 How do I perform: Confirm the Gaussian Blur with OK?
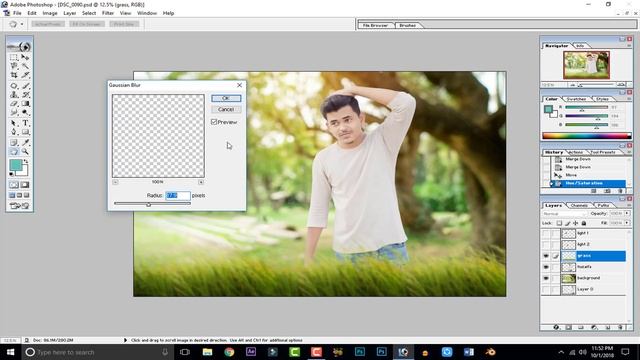226,98
